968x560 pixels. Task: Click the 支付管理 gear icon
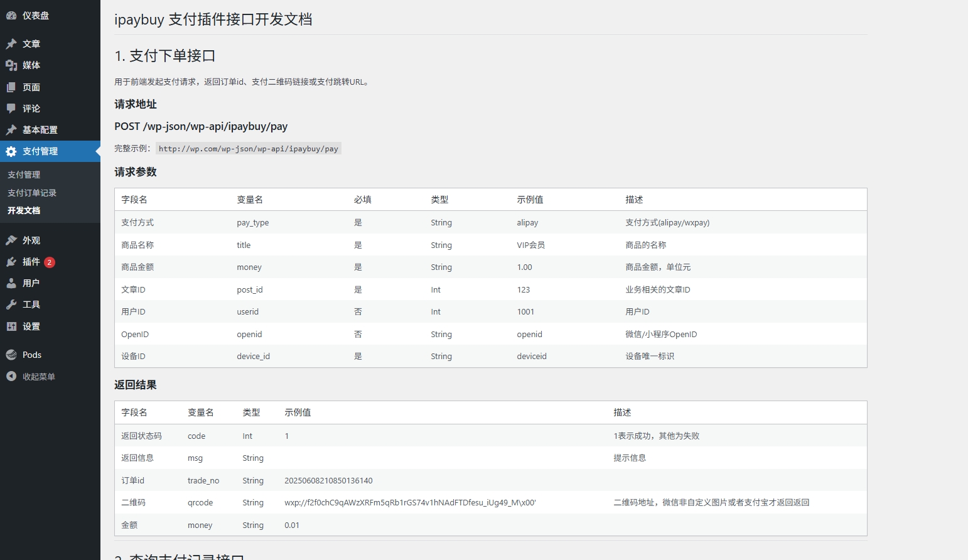11,151
